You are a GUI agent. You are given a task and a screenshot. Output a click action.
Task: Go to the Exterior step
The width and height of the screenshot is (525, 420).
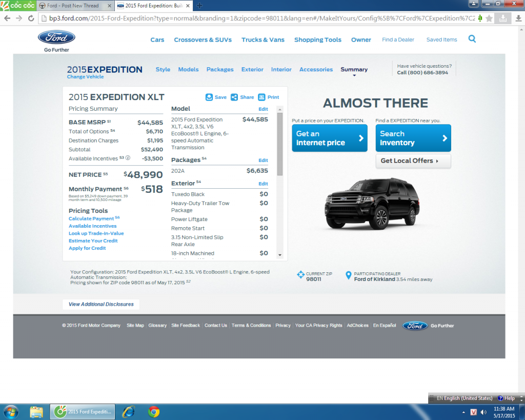coord(252,69)
